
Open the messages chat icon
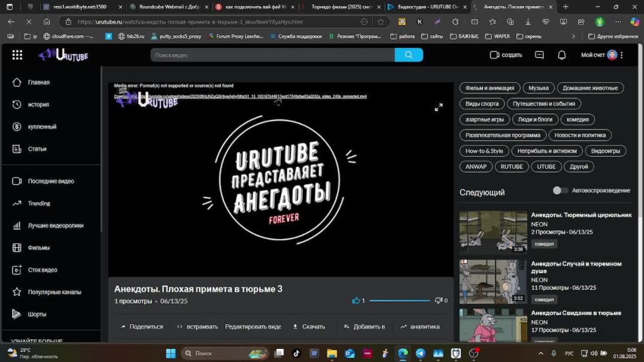click(x=539, y=55)
